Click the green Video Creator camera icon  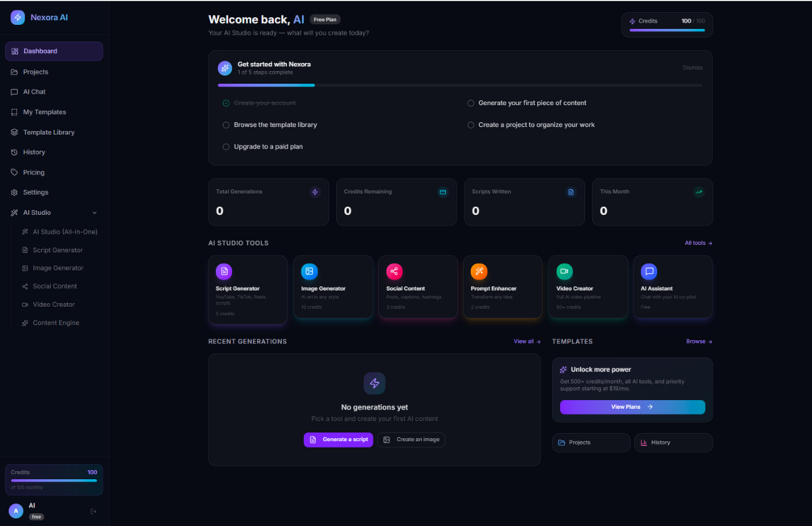point(565,271)
